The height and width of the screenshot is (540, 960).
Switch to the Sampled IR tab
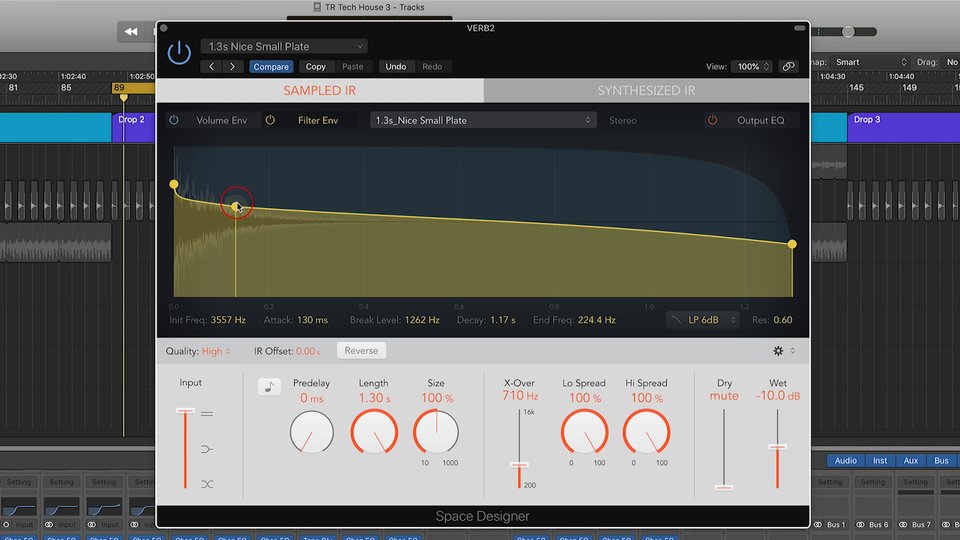[320, 91]
